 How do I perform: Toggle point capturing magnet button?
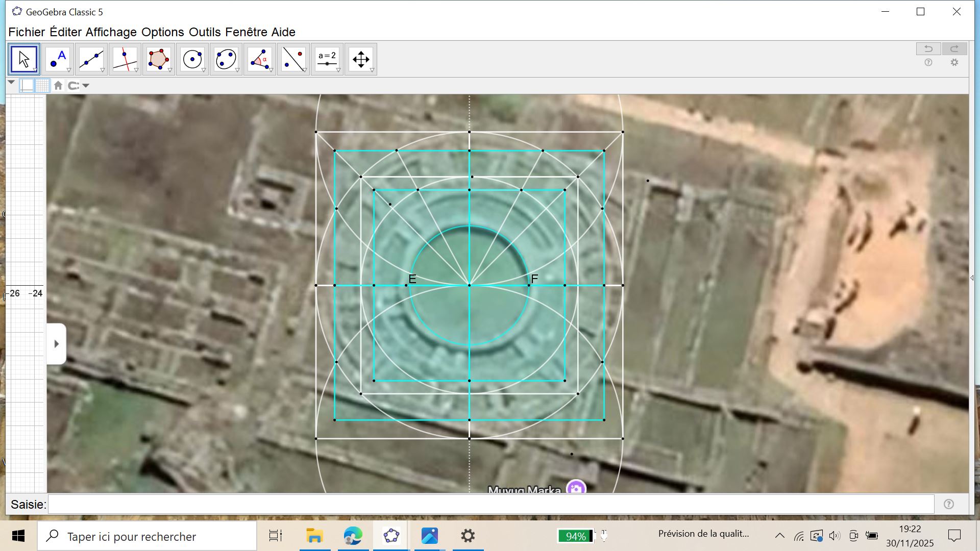73,86
